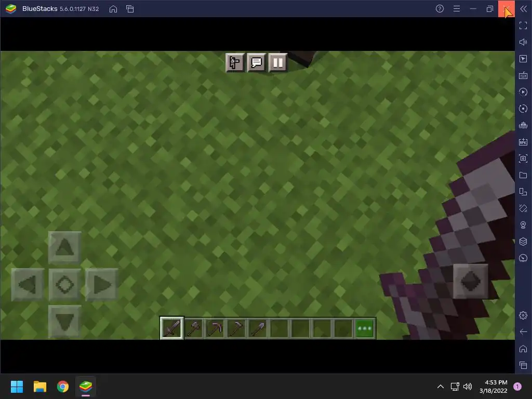Open media folder from sidebar
532x399 pixels.
click(x=523, y=175)
